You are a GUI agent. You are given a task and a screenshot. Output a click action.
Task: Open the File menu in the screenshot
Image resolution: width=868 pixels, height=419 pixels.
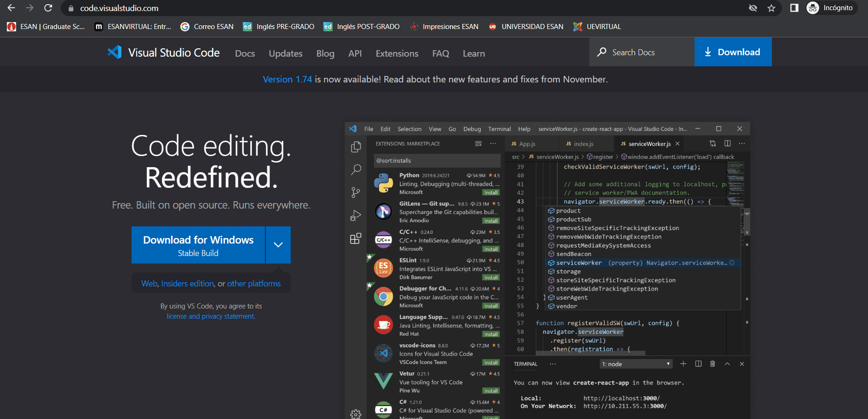click(x=369, y=129)
